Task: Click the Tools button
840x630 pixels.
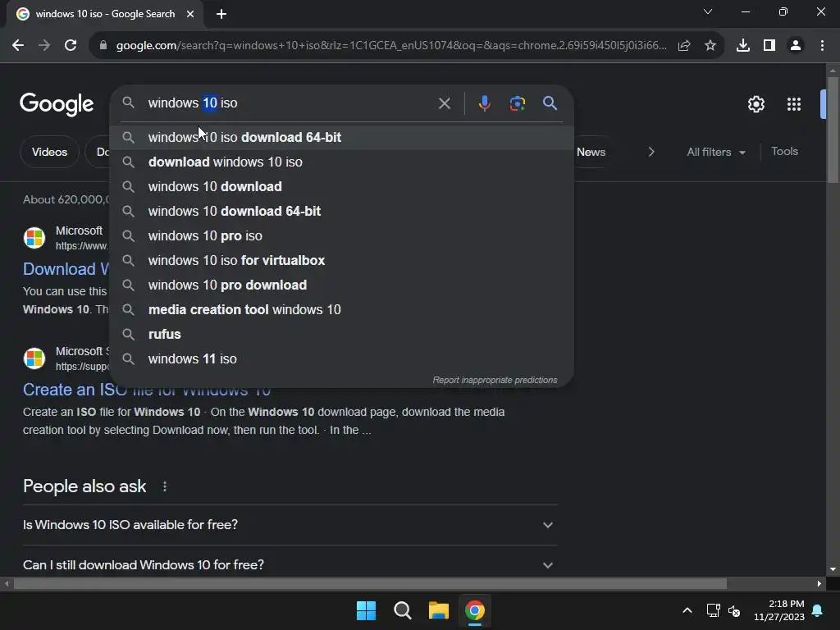Action: (x=784, y=152)
